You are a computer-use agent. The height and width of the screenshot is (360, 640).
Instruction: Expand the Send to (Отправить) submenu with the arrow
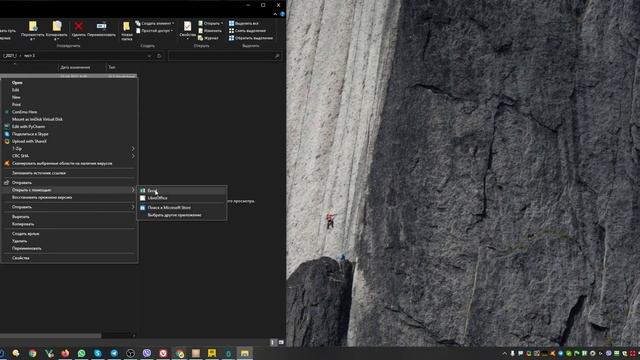(x=69, y=207)
